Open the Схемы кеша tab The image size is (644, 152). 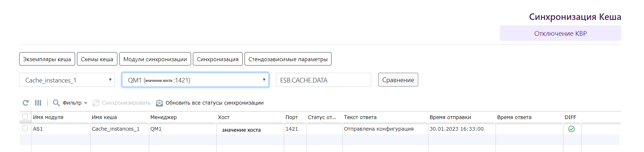coord(97,59)
